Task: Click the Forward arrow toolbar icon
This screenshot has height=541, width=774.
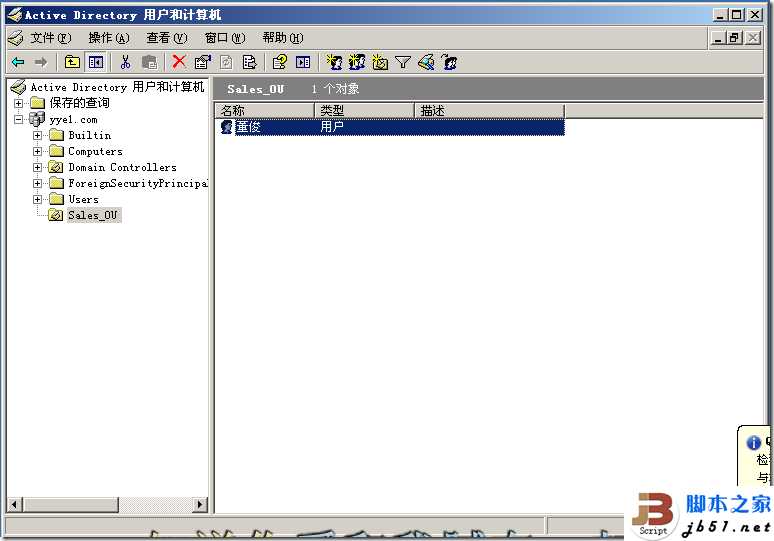Action: (x=40, y=62)
